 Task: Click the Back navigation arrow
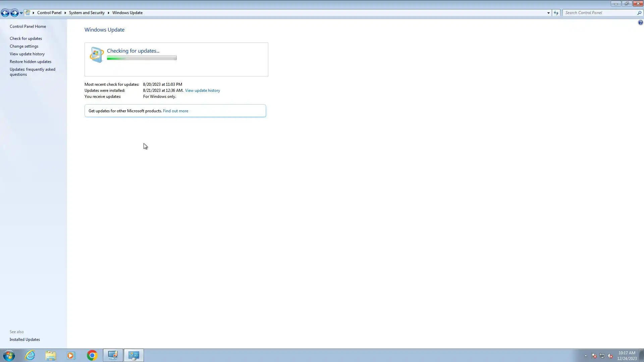tap(5, 13)
